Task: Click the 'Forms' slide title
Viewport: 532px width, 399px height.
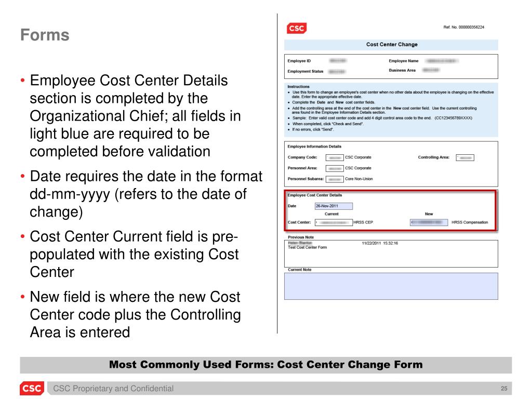Action: pos(45,35)
